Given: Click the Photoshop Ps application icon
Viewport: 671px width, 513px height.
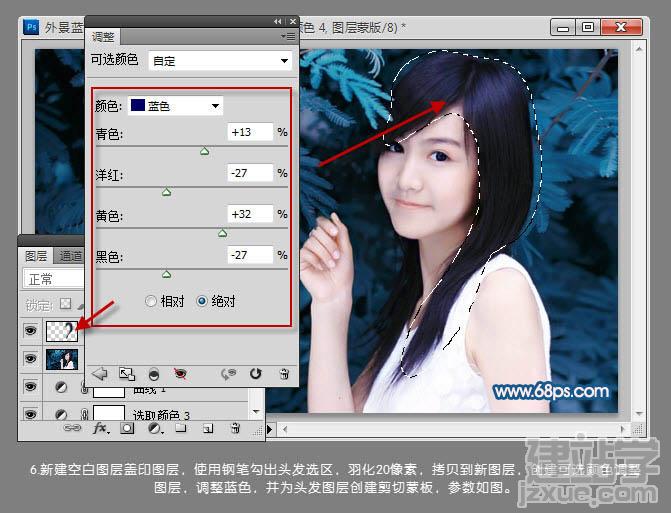Looking at the screenshot, I should (31, 27).
